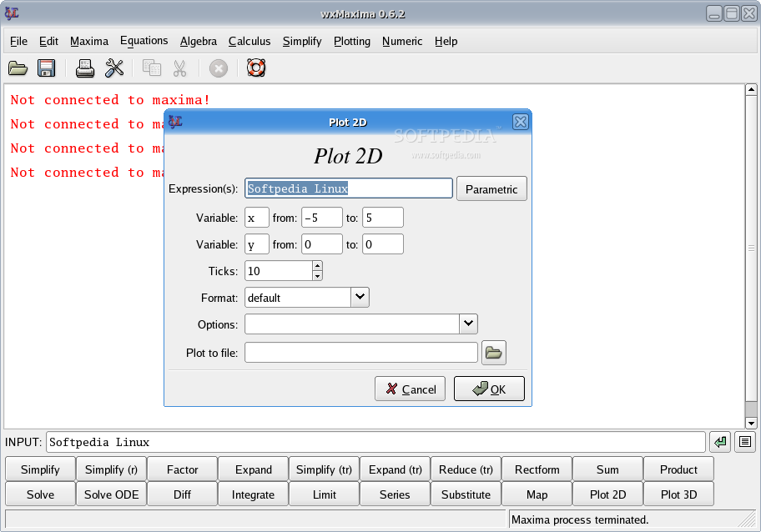Open the Plotting menu
This screenshot has width=761, height=532.
pos(352,41)
